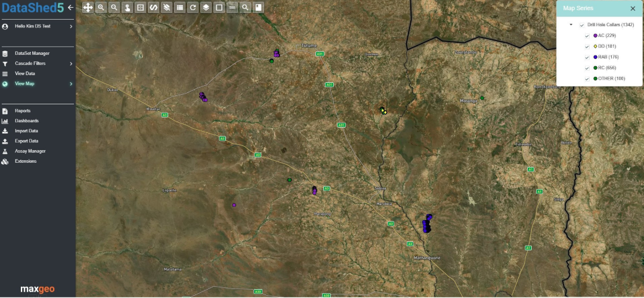Toggle the AC (229) series checkbox
Viewport: 644px width, 298px height.
(x=587, y=36)
